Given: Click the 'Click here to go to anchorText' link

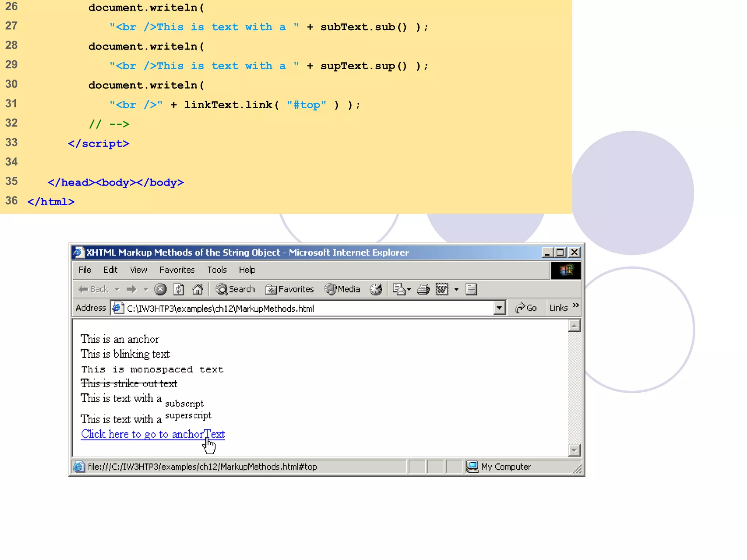Looking at the screenshot, I should tap(152, 434).
